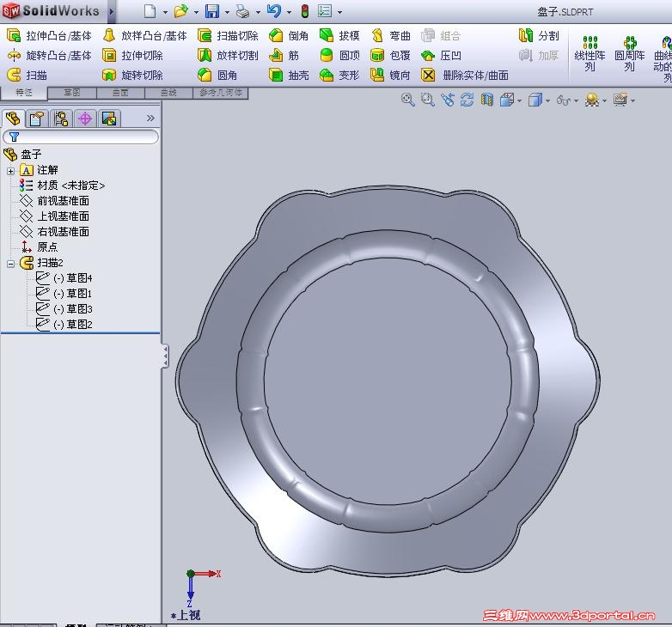Select Lofted Boss/Base (放样凸台/基体)
The image size is (672, 627).
click(145, 35)
